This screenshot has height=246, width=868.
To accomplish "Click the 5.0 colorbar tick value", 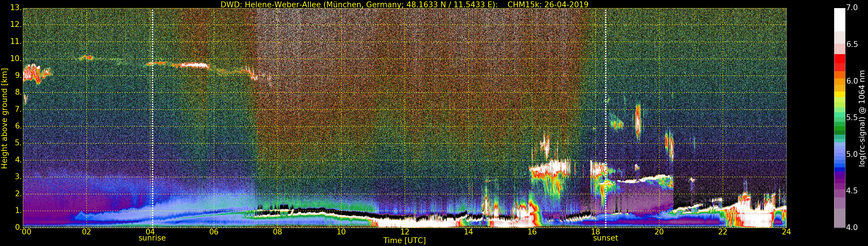I will pos(852,154).
